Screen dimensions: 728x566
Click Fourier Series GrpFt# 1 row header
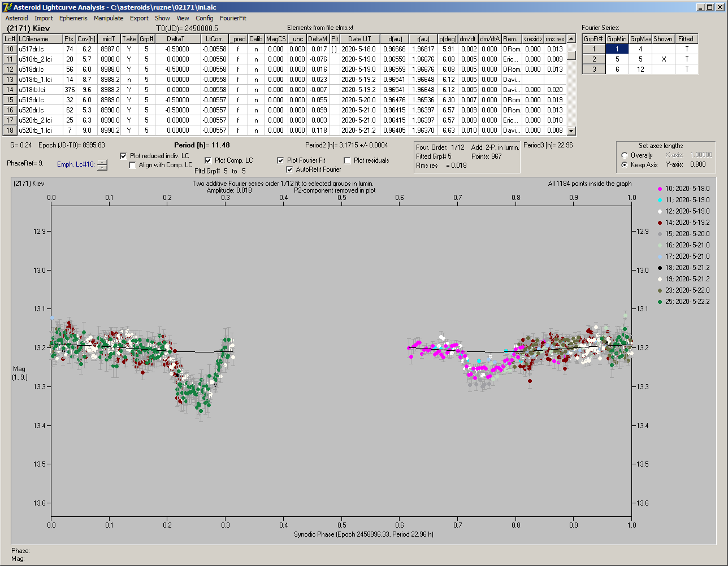[594, 49]
